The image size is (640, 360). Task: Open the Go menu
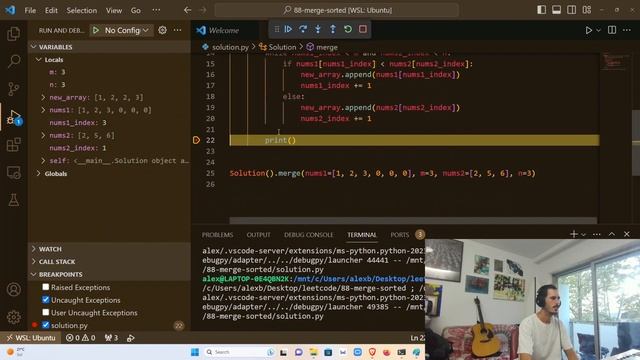136,10
